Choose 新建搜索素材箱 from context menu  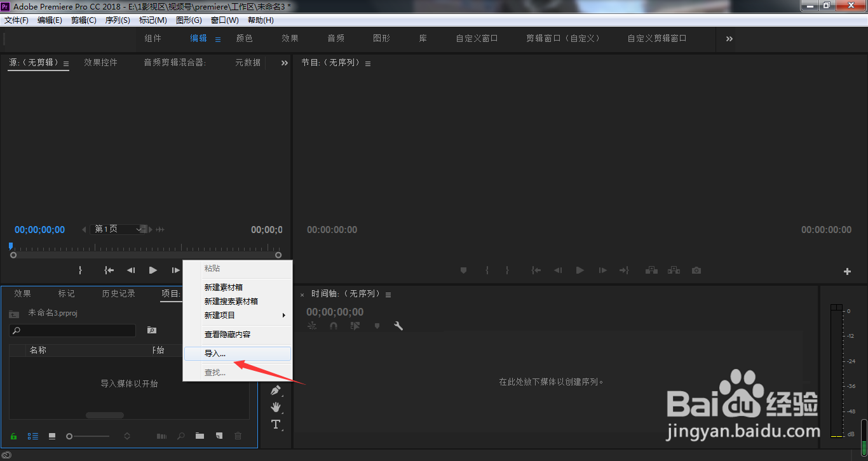click(238, 301)
